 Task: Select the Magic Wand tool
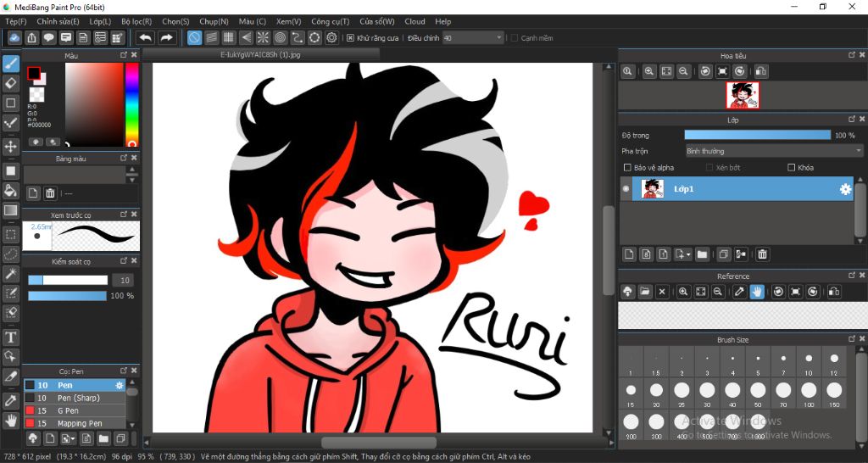10,274
